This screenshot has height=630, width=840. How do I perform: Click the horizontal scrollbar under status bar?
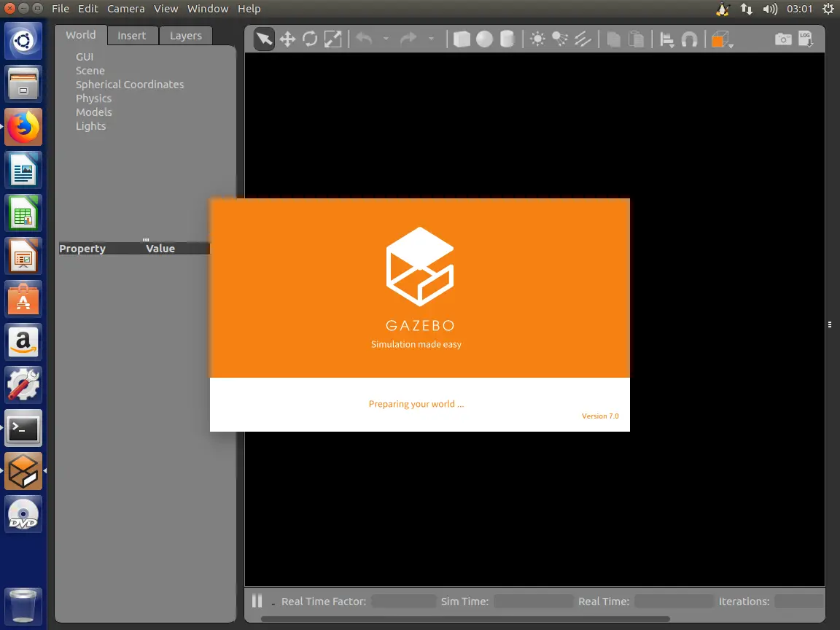click(x=465, y=619)
